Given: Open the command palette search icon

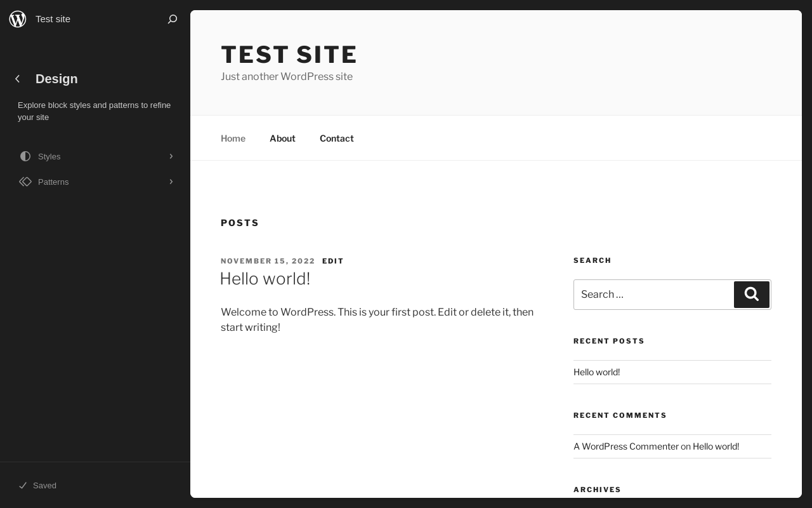Looking at the screenshot, I should (x=172, y=19).
